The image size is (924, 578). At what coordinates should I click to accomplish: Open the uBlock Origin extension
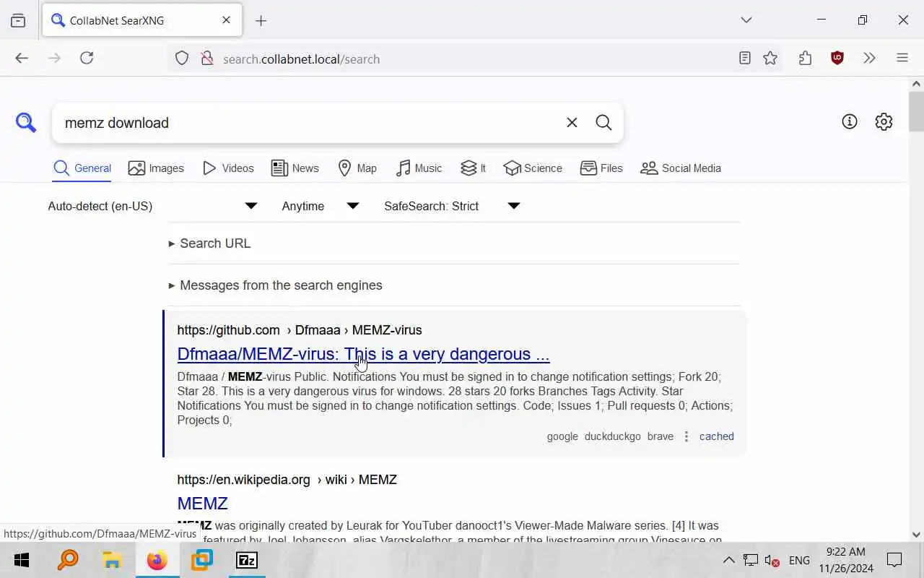pyautogui.click(x=837, y=59)
